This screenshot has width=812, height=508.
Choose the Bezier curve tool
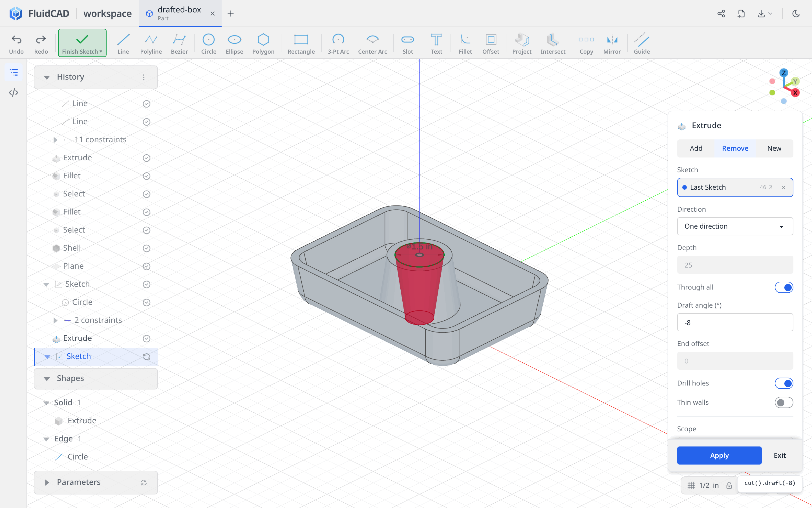[x=179, y=44]
